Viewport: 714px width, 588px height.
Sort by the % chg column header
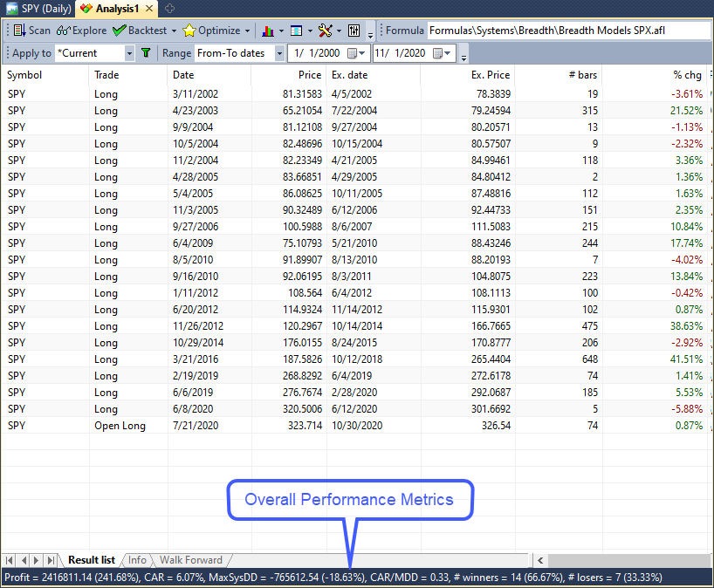[x=655, y=75]
